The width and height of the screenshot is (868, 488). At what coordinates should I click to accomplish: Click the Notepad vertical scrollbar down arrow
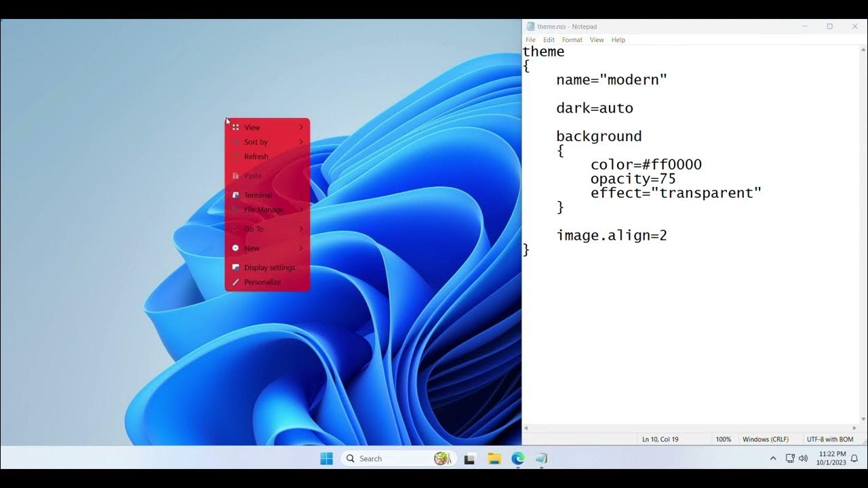click(863, 420)
